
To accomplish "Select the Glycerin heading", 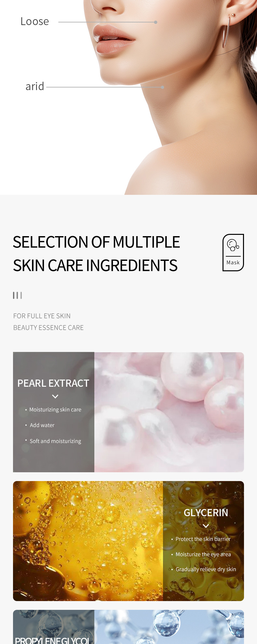I will tap(206, 513).
